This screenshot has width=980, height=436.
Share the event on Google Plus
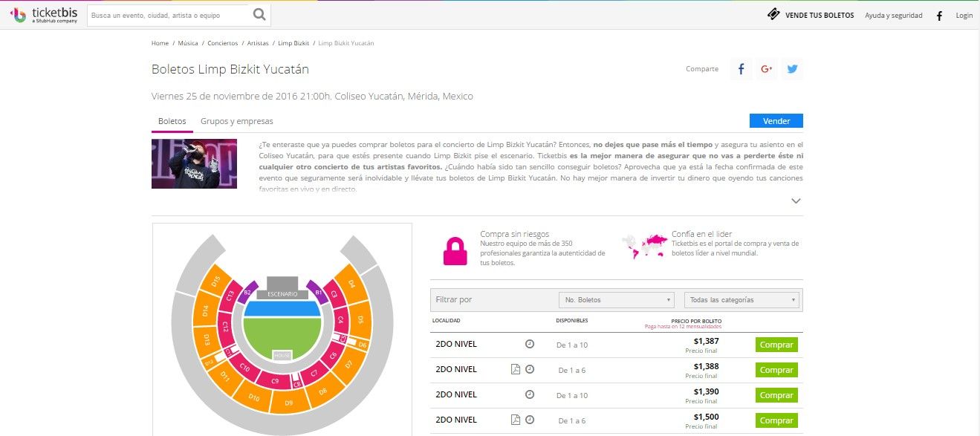(767, 69)
